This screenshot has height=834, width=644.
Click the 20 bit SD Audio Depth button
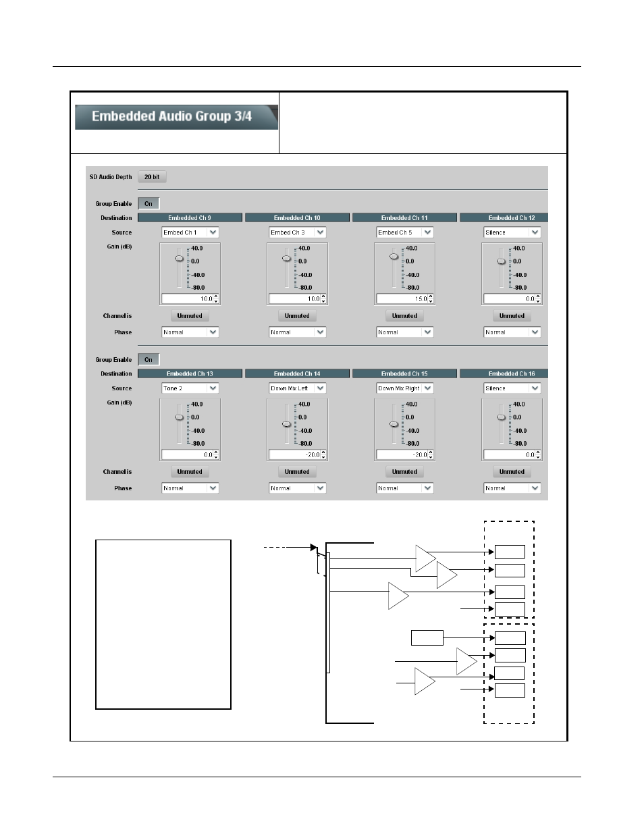tap(152, 177)
